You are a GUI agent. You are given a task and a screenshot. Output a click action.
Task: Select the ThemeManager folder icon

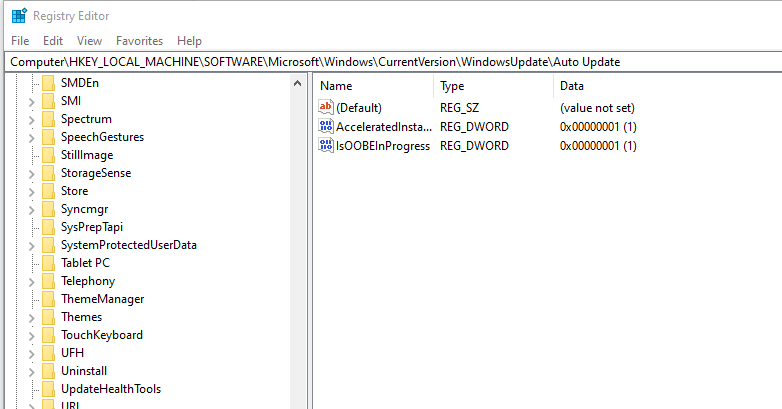click(48, 299)
